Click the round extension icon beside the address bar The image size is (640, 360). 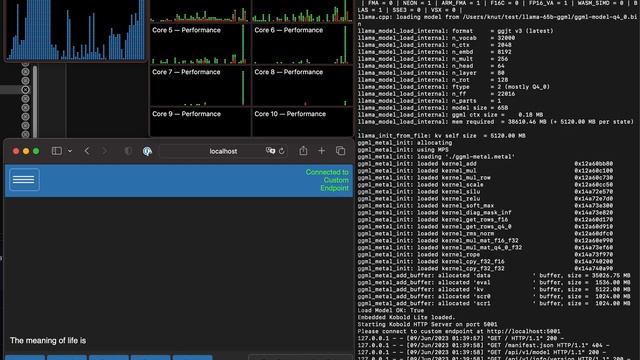[x=147, y=151]
